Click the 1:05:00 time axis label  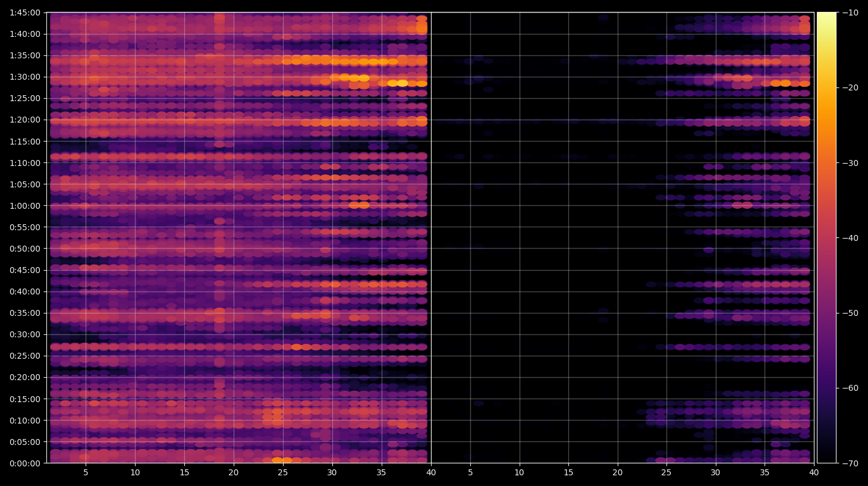(25, 184)
